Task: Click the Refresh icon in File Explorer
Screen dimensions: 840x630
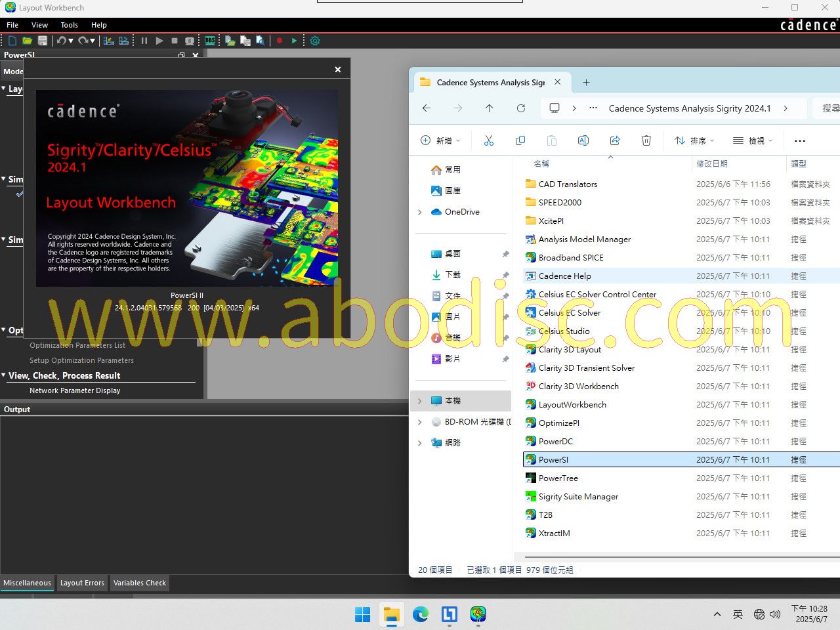Action: [521, 108]
